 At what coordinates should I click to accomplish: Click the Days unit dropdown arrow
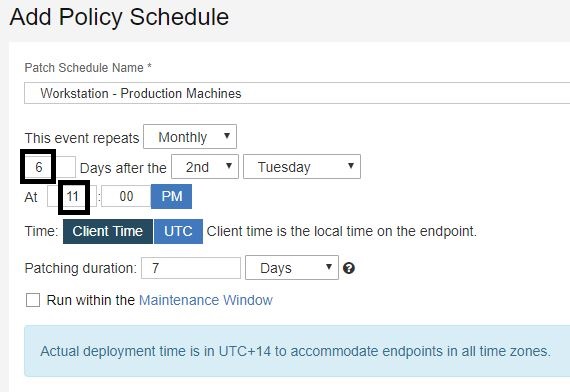(x=329, y=267)
